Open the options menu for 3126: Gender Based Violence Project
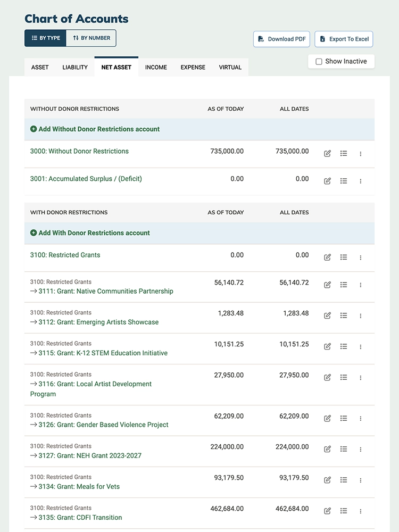The height and width of the screenshot is (532, 399). coord(361,418)
